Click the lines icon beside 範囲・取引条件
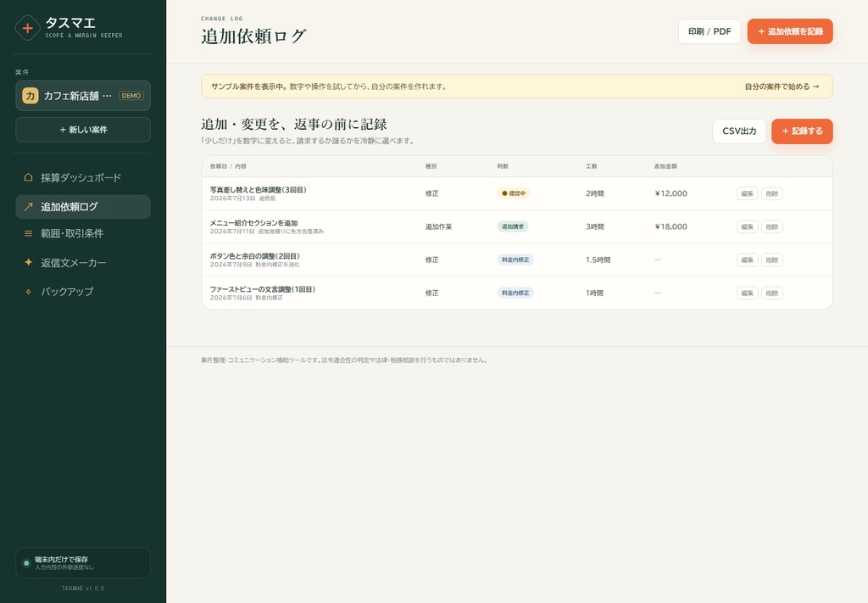 tap(28, 234)
